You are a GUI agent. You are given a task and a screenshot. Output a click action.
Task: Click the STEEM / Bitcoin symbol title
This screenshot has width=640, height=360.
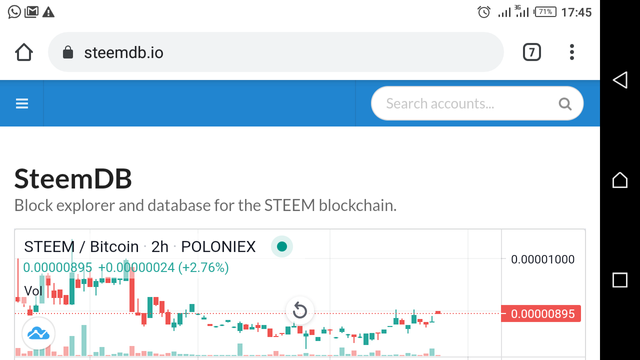click(x=81, y=247)
